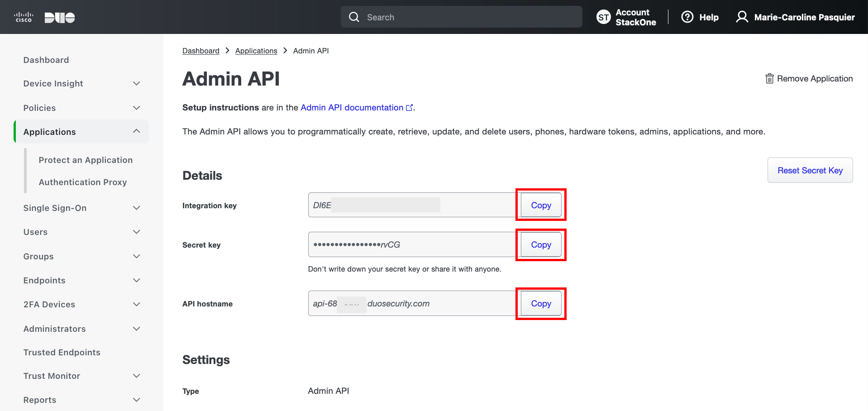Image resolution: width=868 pixels, height=411 pixels.
Task: Open Reports in the sidebar
Action: [40, 400]
